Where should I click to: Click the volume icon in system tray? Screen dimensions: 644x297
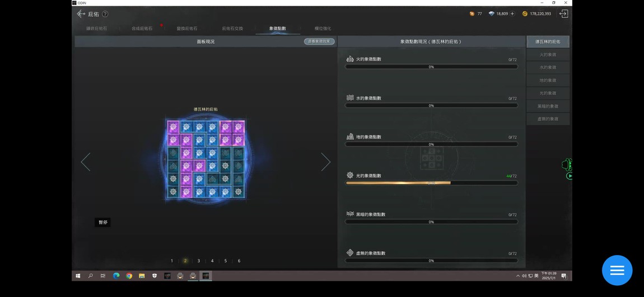(x=524, y=276)
